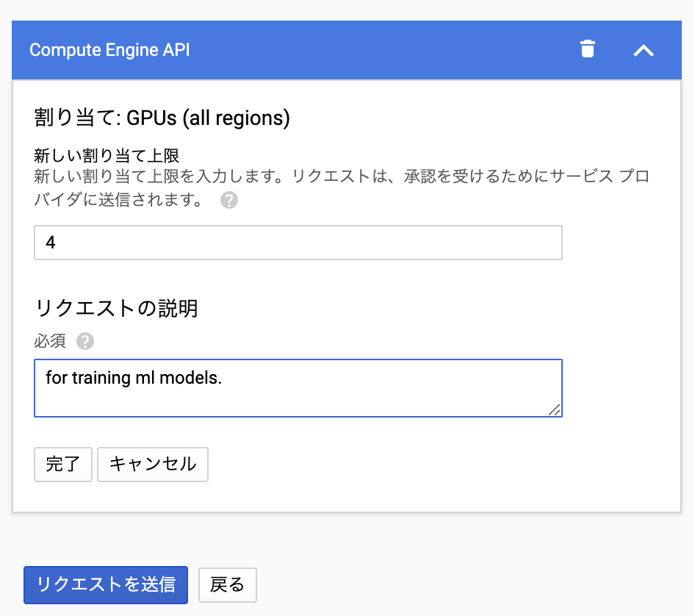This screenshot has height=616, width=695.
Task: Submit the request with リクエストを送信
Action: pos(105,585)
